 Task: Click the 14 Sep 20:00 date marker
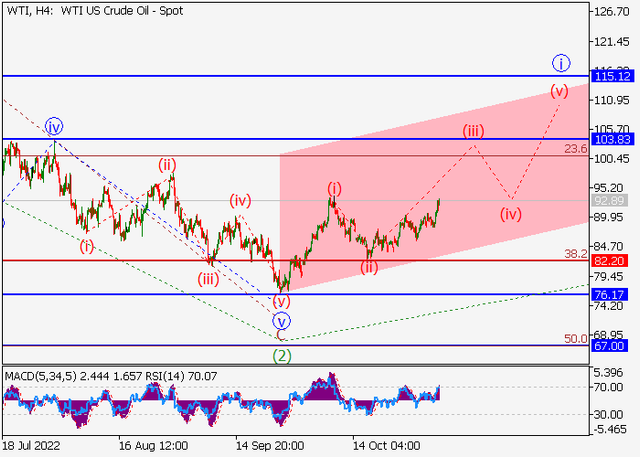tap(270, 446)
